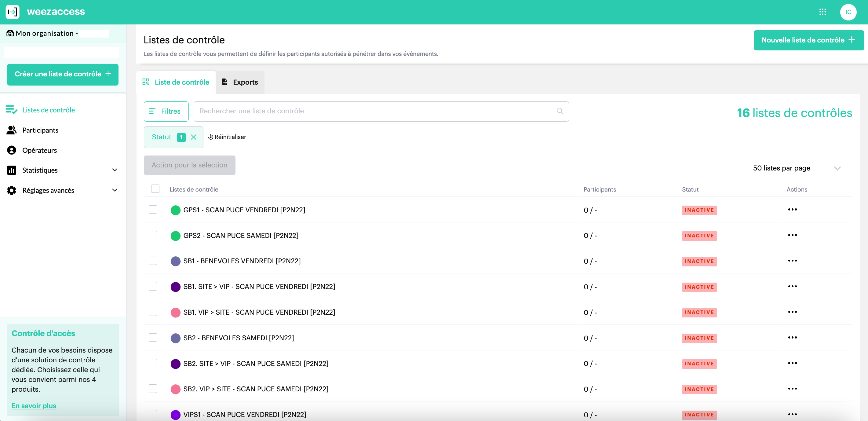The image size is (868, 421).
Task: Expand the Réglages avancés sidebar section
Action: pyautogui.click(x=115, y=190)
